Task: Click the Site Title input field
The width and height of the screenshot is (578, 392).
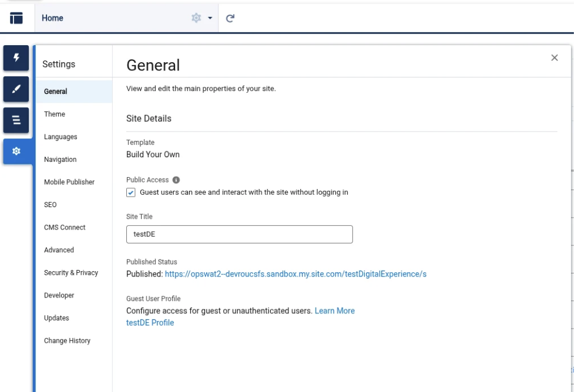Action: (x=239, y=234)
